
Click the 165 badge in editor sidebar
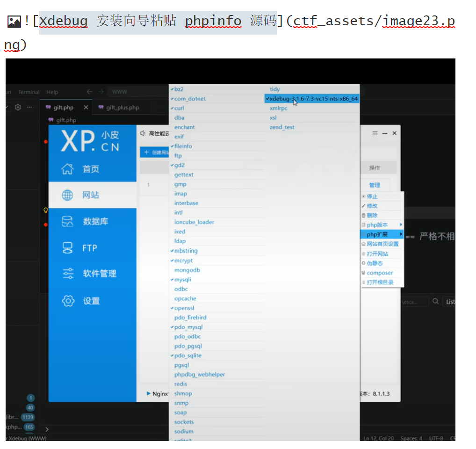tap(29, 427)
